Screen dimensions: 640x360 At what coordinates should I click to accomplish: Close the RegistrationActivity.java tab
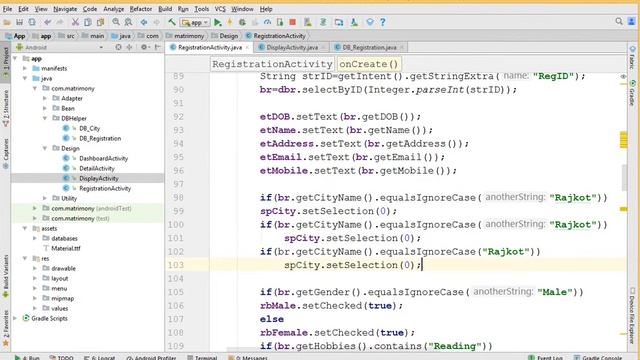247,47
